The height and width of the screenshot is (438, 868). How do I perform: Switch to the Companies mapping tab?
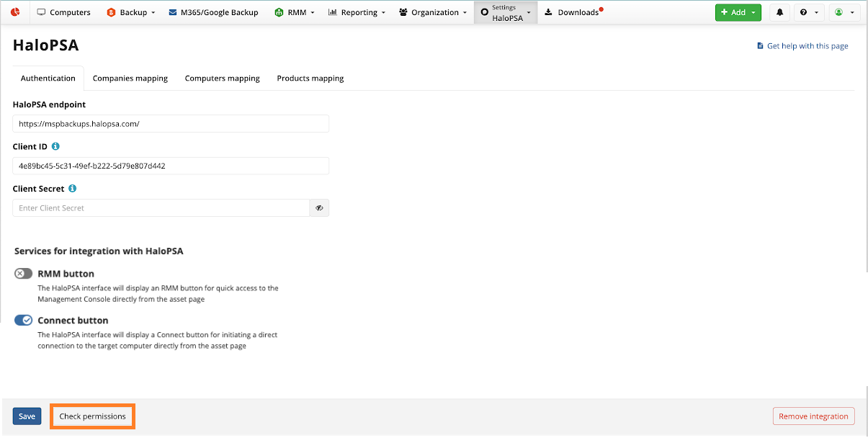click(130, 79)
